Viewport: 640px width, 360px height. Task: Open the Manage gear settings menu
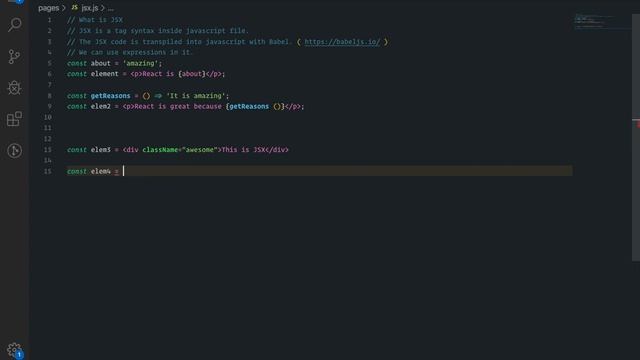click(14, 350)
